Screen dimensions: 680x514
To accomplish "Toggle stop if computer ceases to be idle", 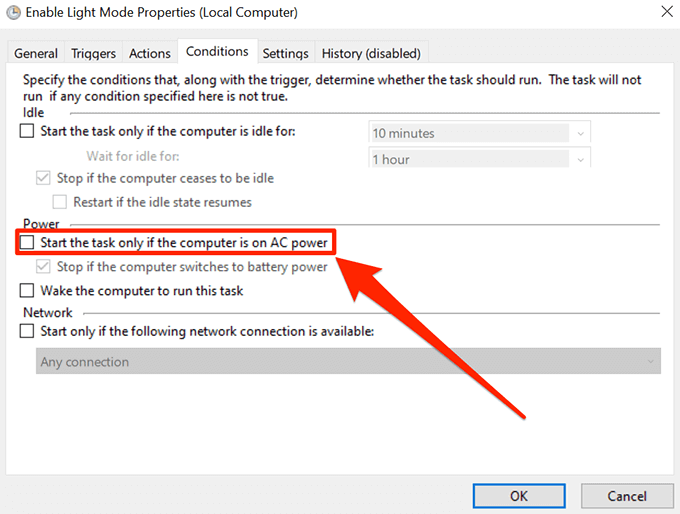I will (x=43, y=178).
